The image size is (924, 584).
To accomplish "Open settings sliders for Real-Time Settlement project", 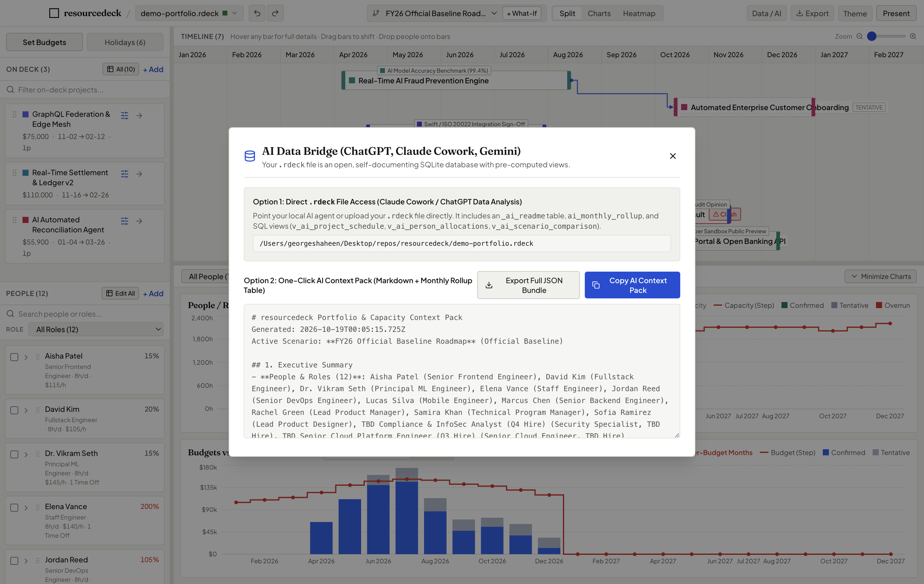I will [x=125, y=174].
